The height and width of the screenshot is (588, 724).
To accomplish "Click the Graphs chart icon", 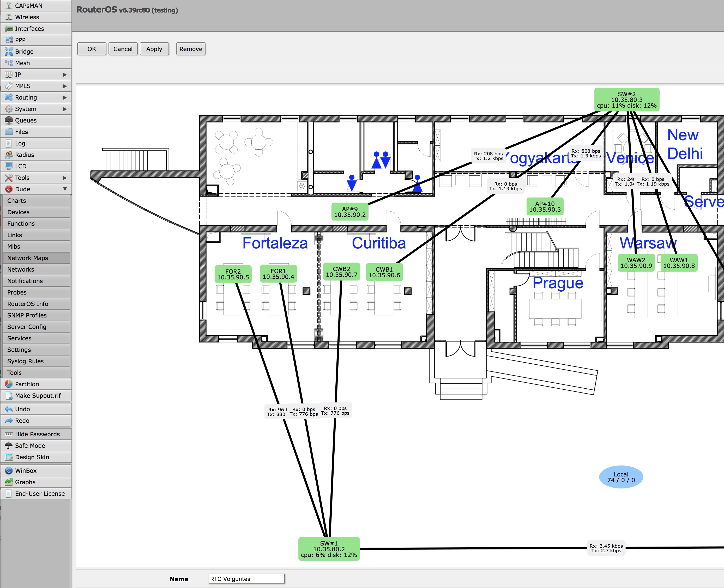I will point(9,482).
